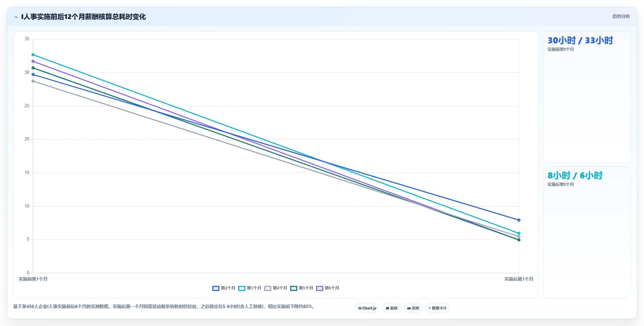Select the dark green 第5个月 point before implementation
Screen dimensions: 644x326
(x=33, y=68)
